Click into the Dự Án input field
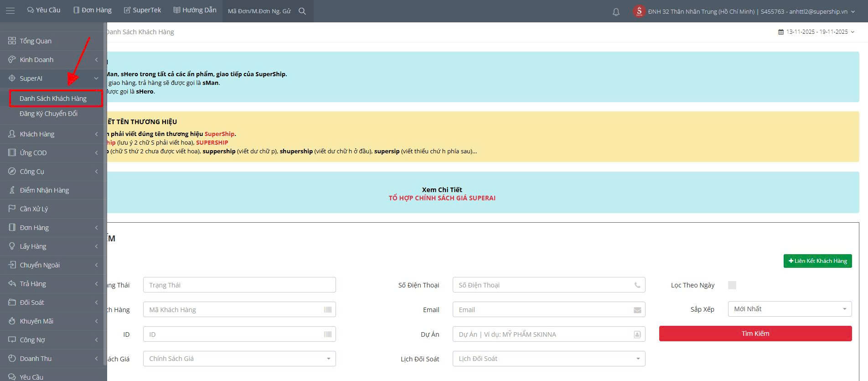Image resolution: width=868 pixels, height=381 pixels. pos(549,334)
